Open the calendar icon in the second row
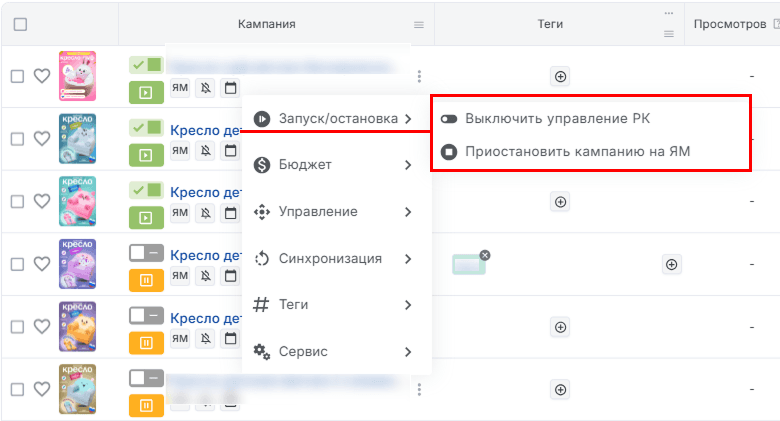This screenshot has height=421, width=780. (x=230, y=151)
